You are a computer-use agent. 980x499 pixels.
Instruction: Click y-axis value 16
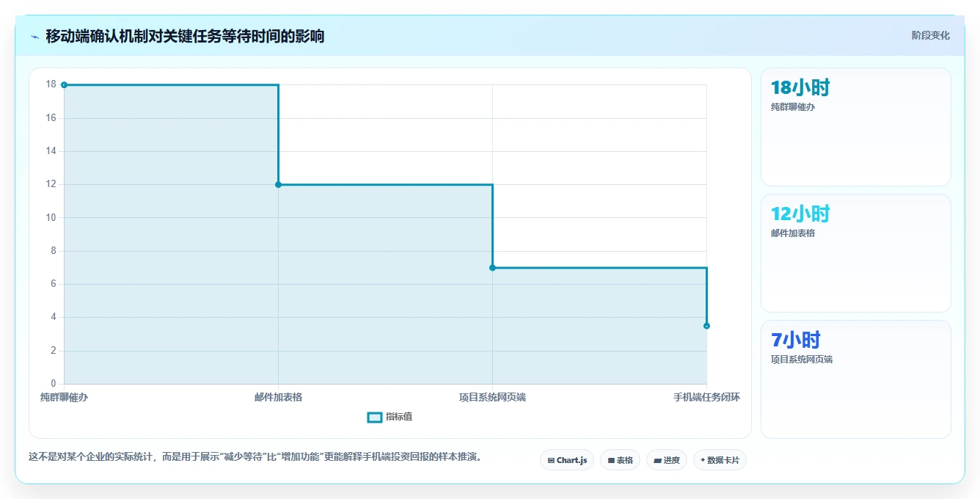(51, 117)
